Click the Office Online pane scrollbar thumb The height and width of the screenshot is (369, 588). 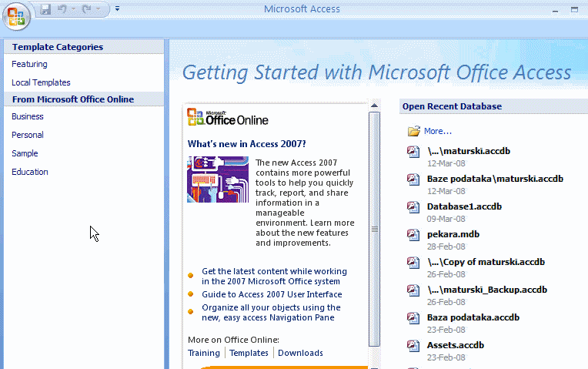(374, 229)
